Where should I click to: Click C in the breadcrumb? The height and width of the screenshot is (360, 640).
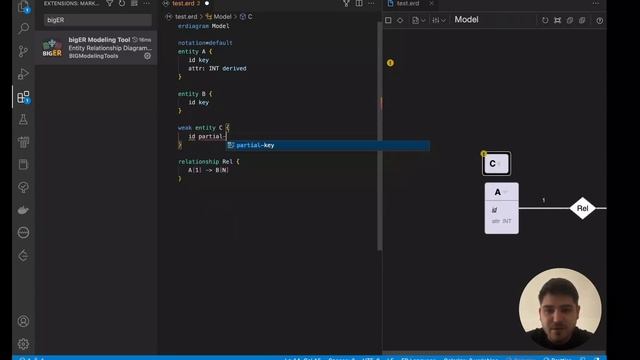(250, 16)
